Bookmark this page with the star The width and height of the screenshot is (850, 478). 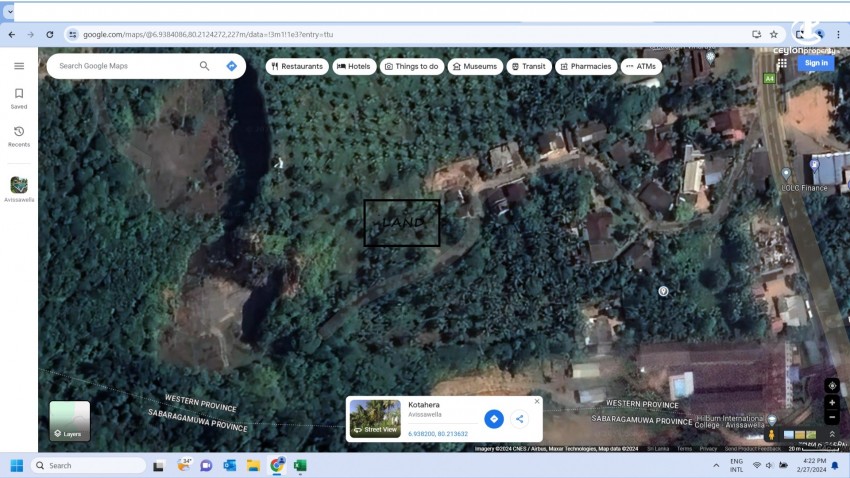pos(773,34)
